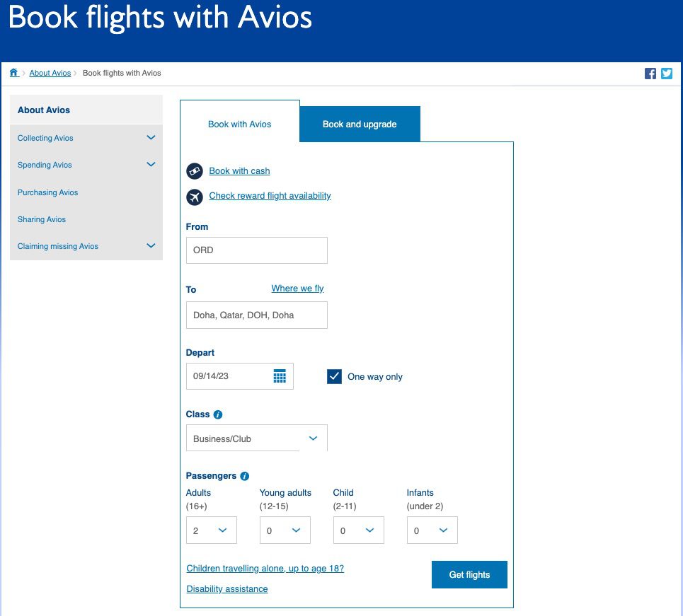Click the Depart date field 09/14/23

coord(239,376)
